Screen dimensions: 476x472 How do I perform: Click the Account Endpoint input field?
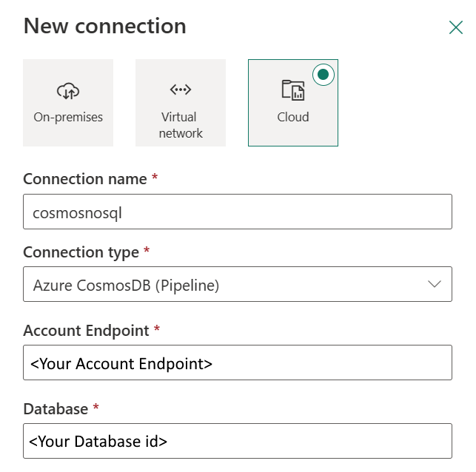(237, 363)
